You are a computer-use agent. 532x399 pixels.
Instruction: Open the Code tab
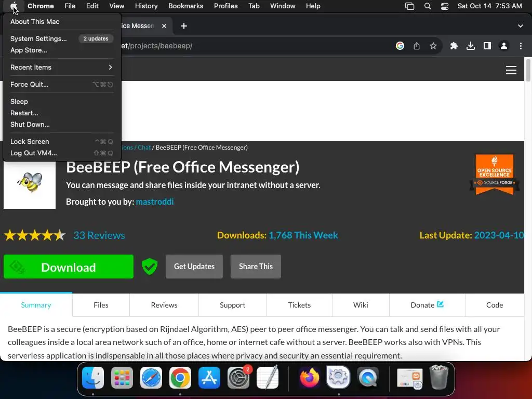click(495, 305)
